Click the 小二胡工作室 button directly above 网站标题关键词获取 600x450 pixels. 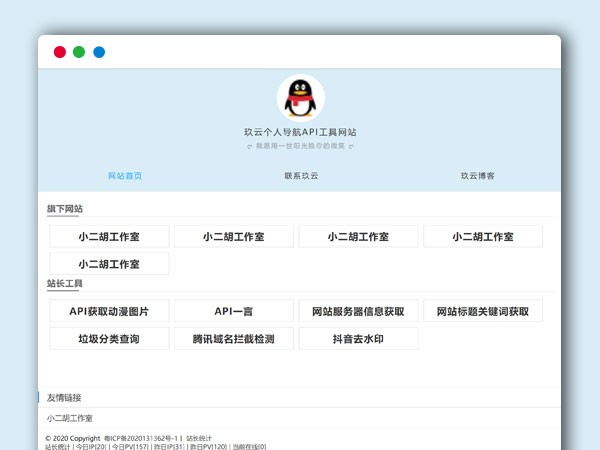click(x=482, y=237)
